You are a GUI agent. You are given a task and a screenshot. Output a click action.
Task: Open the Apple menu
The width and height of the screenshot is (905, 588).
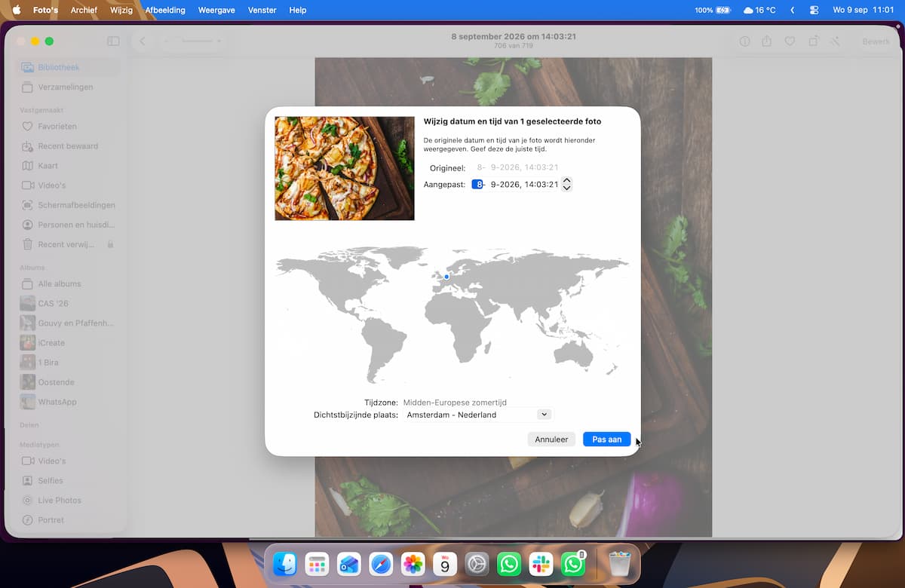click(x=17, y=11)
